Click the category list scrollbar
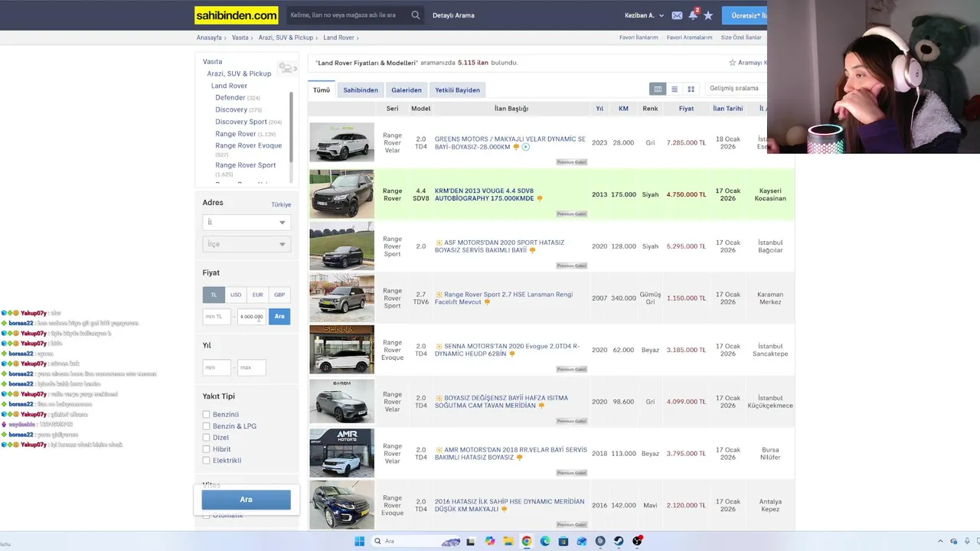Screen dimensions: 980x551 291,126
